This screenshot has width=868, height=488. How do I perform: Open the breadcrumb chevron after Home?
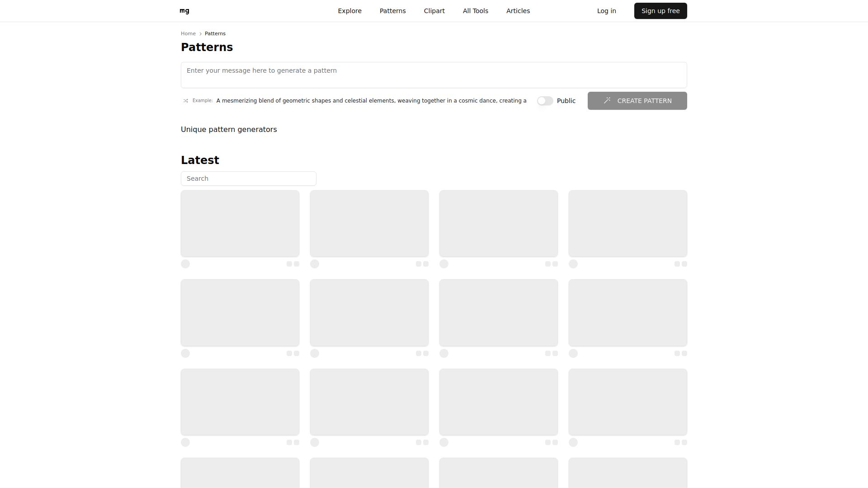click(200, 33)
